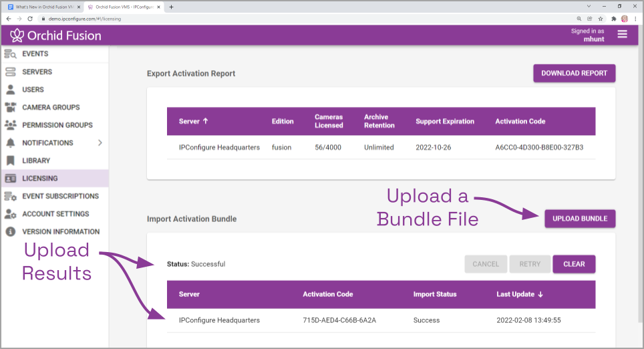This screenshot has height=349, width=644.
Task: Click the Library bookmark icon
Action: click(10, 160)
